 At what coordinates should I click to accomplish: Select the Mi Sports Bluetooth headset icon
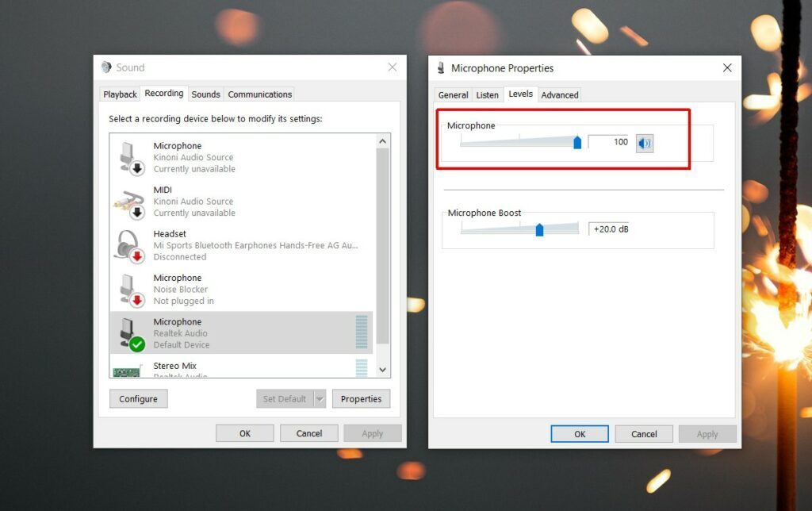128,245
